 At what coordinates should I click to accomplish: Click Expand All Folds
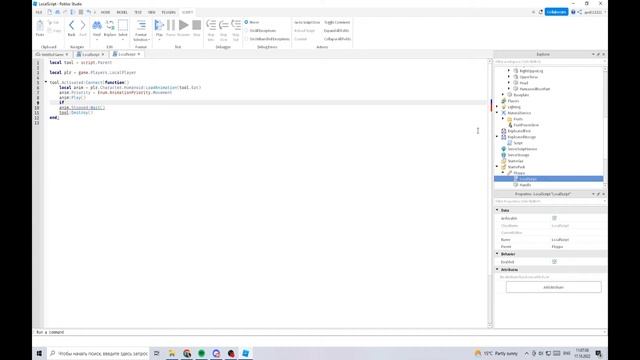pos(336,31)
